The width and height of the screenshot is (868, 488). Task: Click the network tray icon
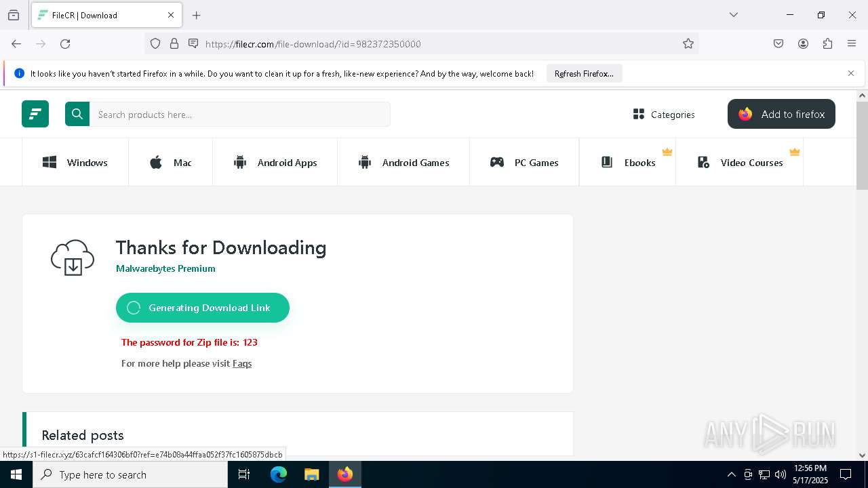coord(764,474)
